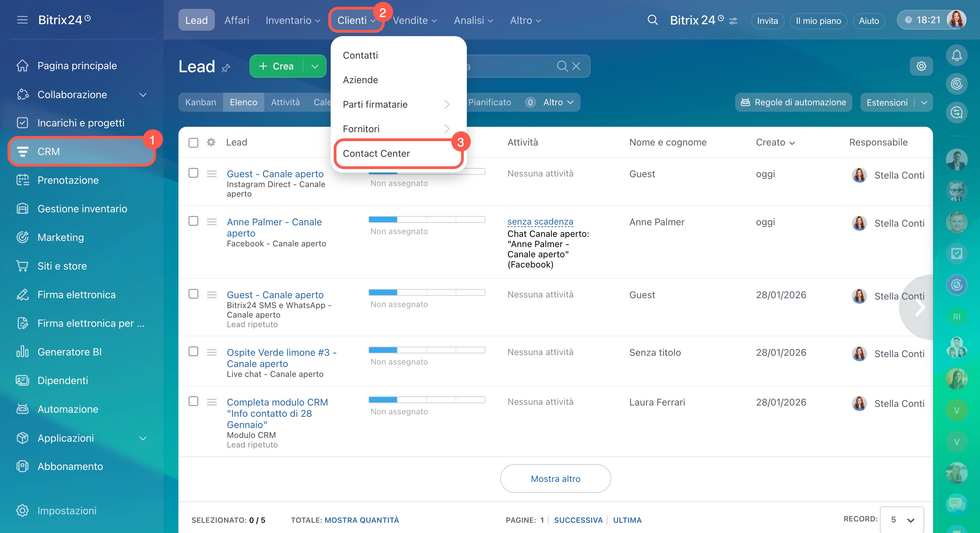The height and width of the screenshot is (533, 980).
Task: Click the Mostra altro button
Action: (x=555, y=478)
